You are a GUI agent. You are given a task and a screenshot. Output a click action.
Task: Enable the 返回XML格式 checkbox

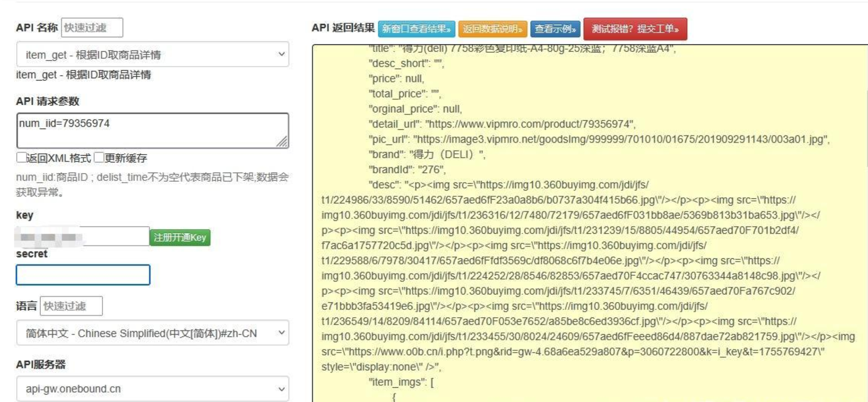pos(21,158)
